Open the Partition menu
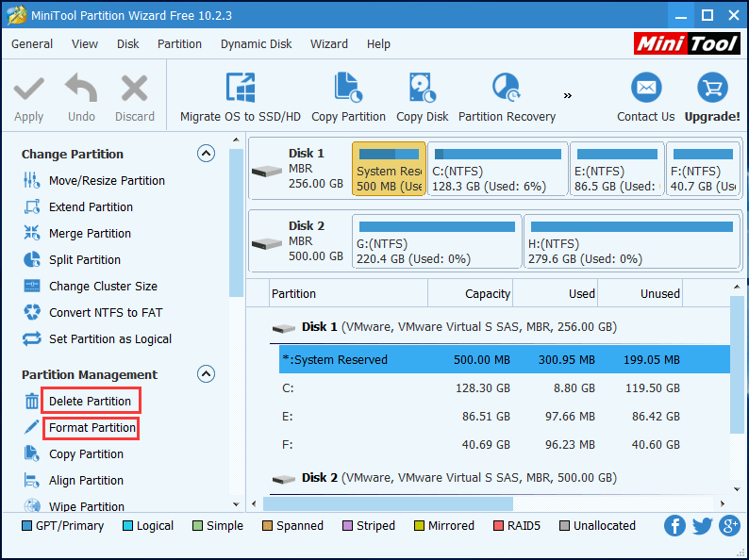This screenshot has width=749, height=560. 179,44
